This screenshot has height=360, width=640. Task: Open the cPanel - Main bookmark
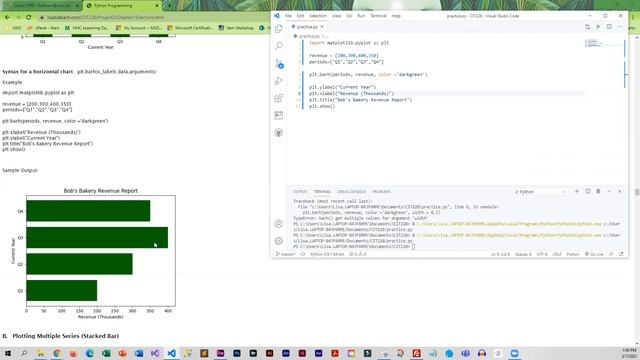(43, 28)
